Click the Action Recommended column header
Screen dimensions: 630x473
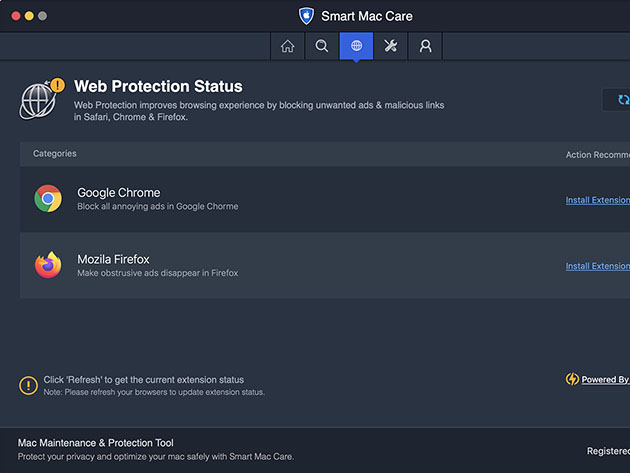point(597,155)
